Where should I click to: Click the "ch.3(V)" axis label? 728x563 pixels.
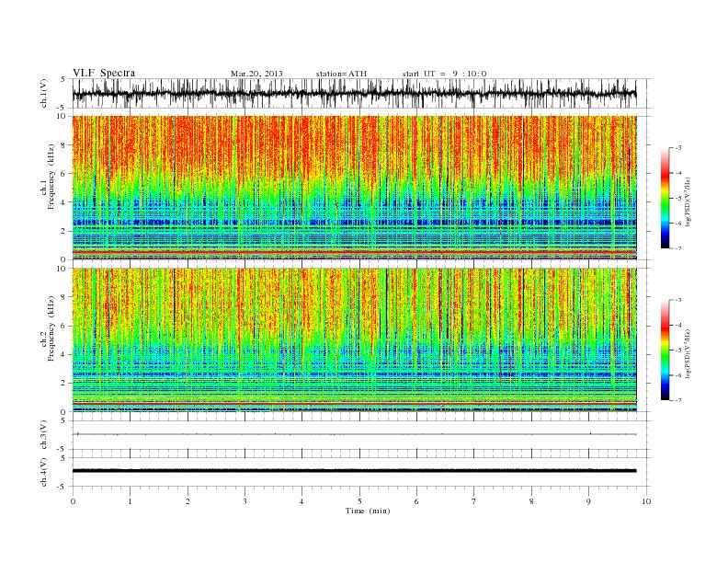tap(44, 435)
